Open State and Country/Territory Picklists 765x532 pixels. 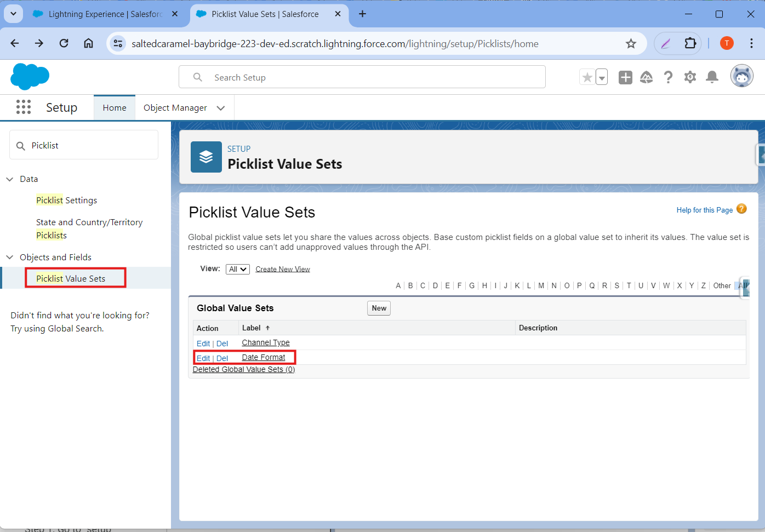(89, 229)
